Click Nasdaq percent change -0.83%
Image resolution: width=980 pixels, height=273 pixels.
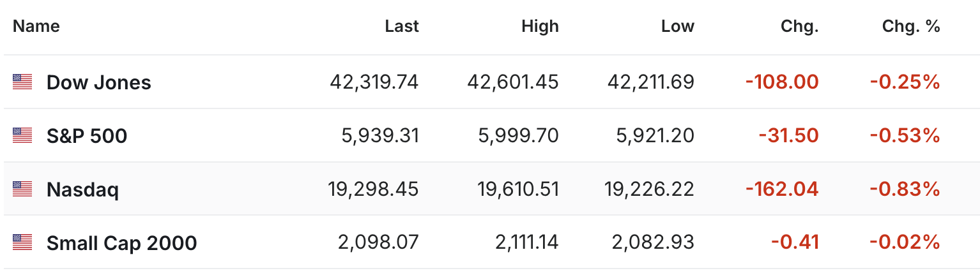pyautogui.click(x=905, y=189)
